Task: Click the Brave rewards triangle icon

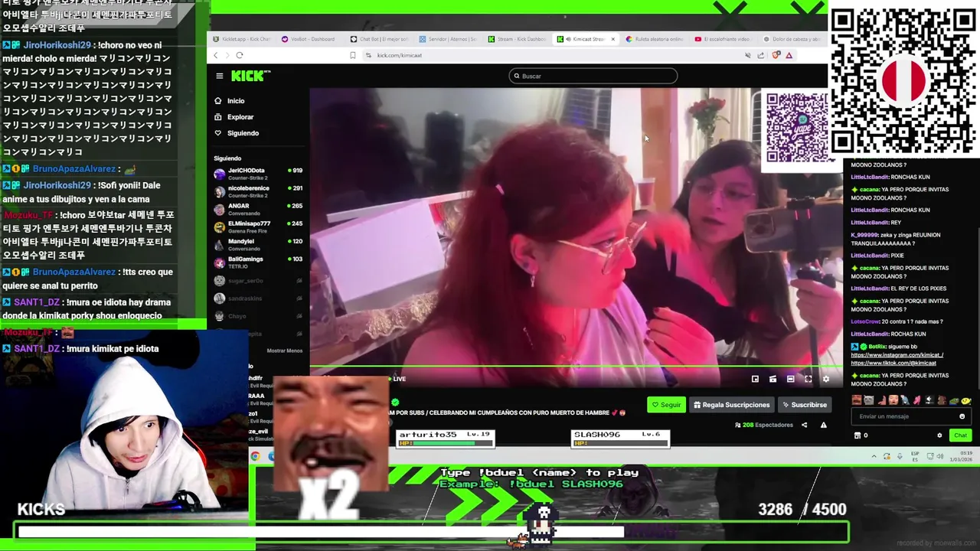Action: tap(789, 55)
